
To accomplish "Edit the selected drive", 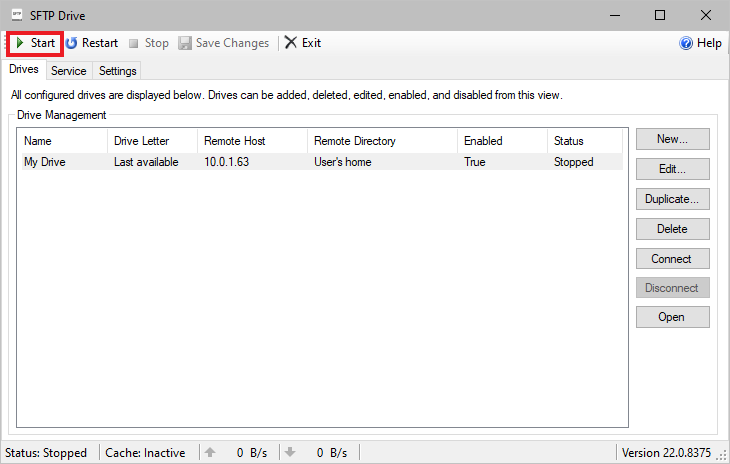I will 672,169.
